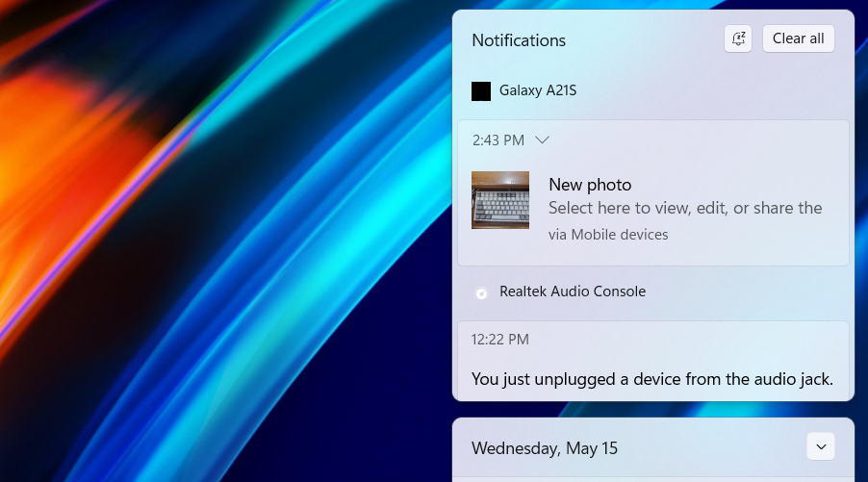The height and width of the screenshot is (482, 868).
Task: Click the Realtek Audio Console icon
Action: click(x=481, y=292)
